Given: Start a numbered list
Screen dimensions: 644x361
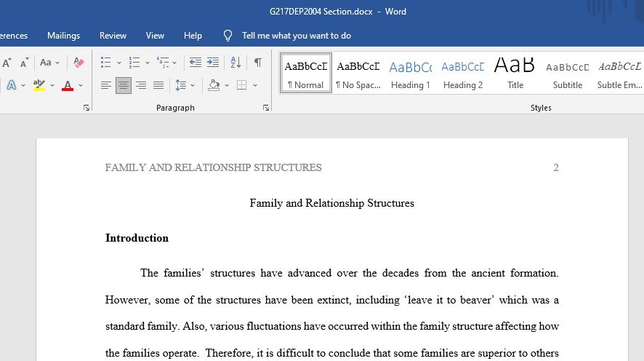Looking at the screenshot, I should click(x=134, y=63).
